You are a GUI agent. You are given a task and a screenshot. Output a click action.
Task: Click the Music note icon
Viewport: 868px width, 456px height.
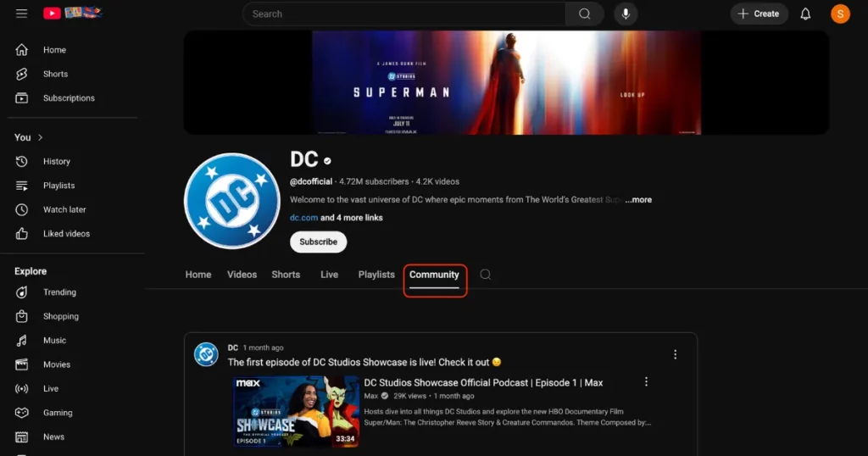21,341
